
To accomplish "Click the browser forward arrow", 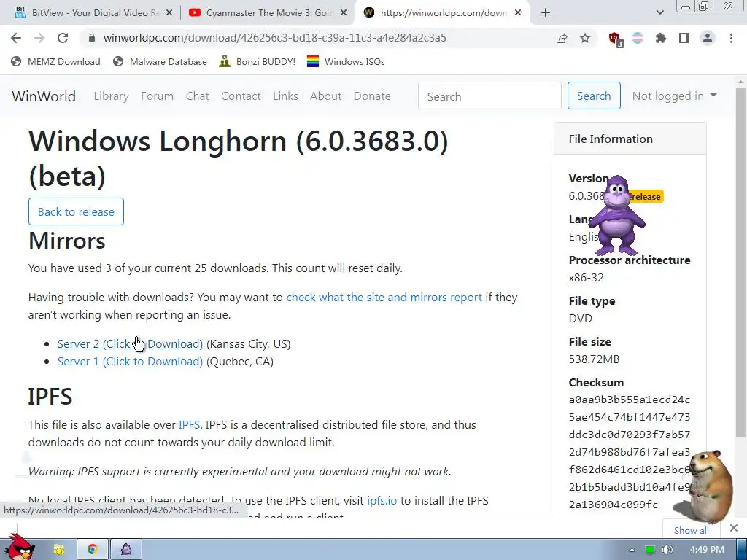I will click(39, 38).
